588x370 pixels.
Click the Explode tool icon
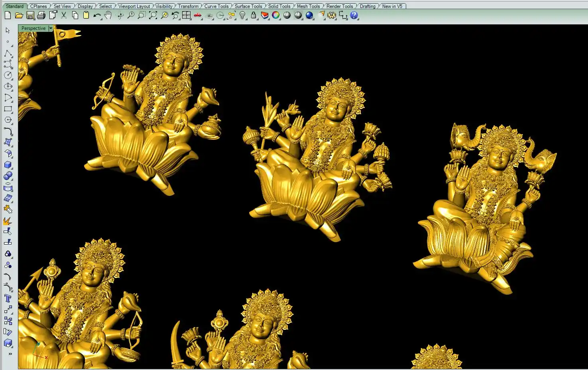coord(8,220)
